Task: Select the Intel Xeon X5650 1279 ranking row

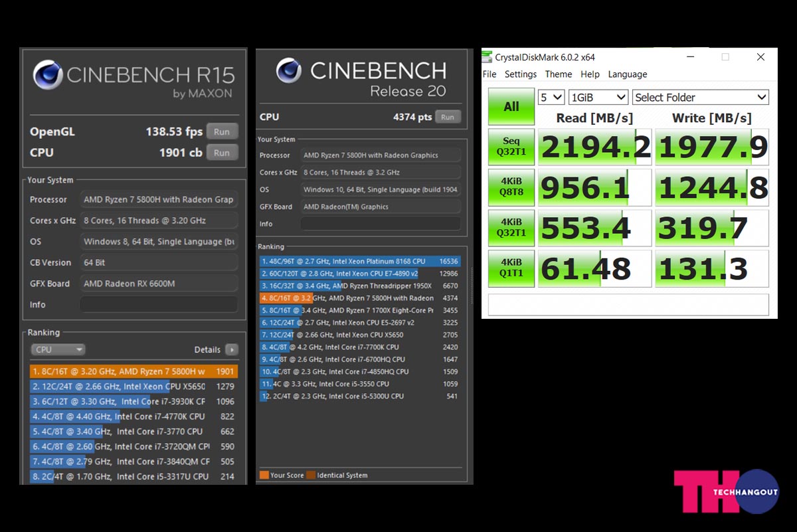Action: coord(133,387)
